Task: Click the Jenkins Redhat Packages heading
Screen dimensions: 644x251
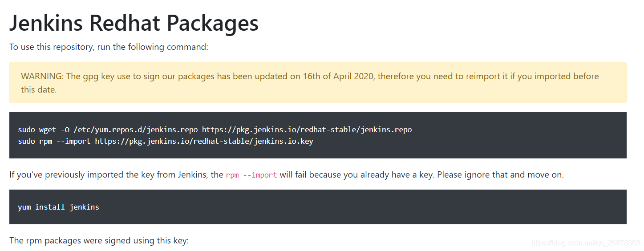Action: click(x=134, y=23)
